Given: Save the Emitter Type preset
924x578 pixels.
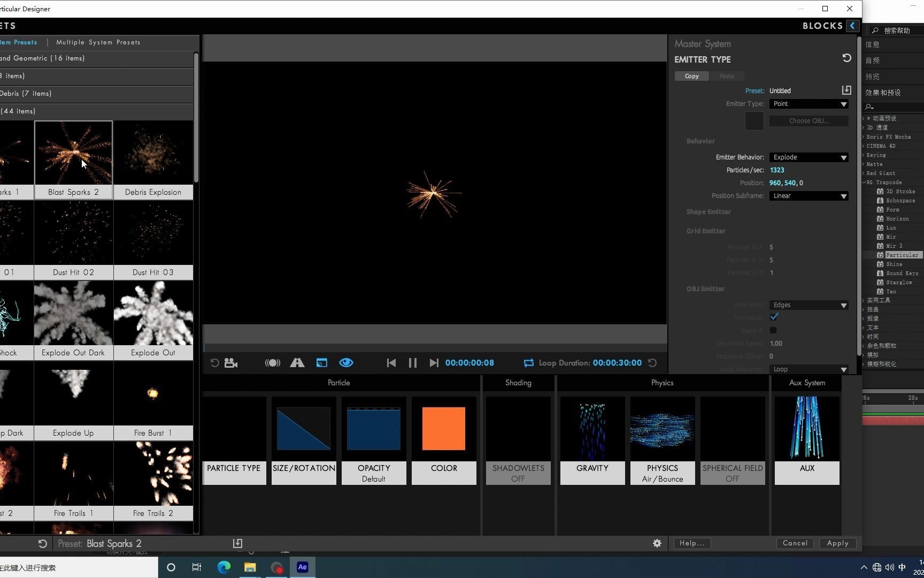Looking at the screenshot, I should point(846,90).
